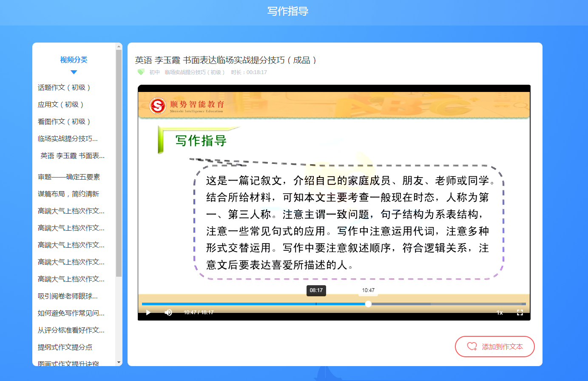Screen dimensions: 588x381
Task: Open 如何避免写作常见问... item
Action: [71, 313]
